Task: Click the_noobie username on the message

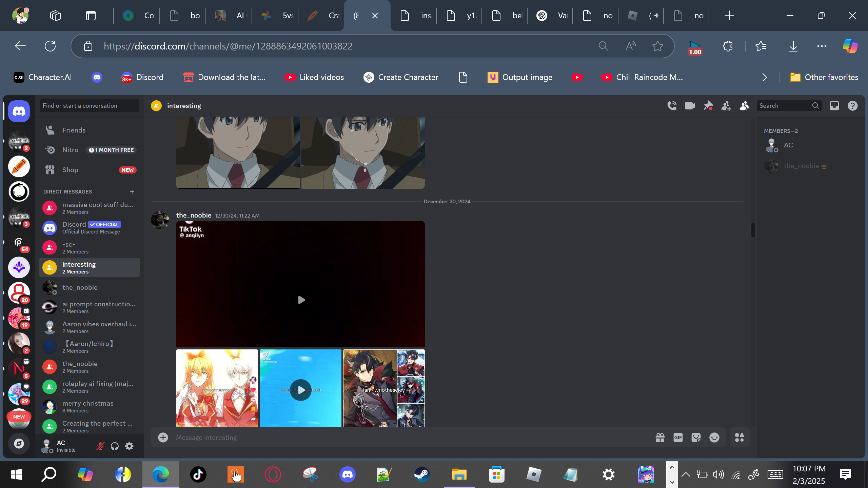Action: point(194,215)
